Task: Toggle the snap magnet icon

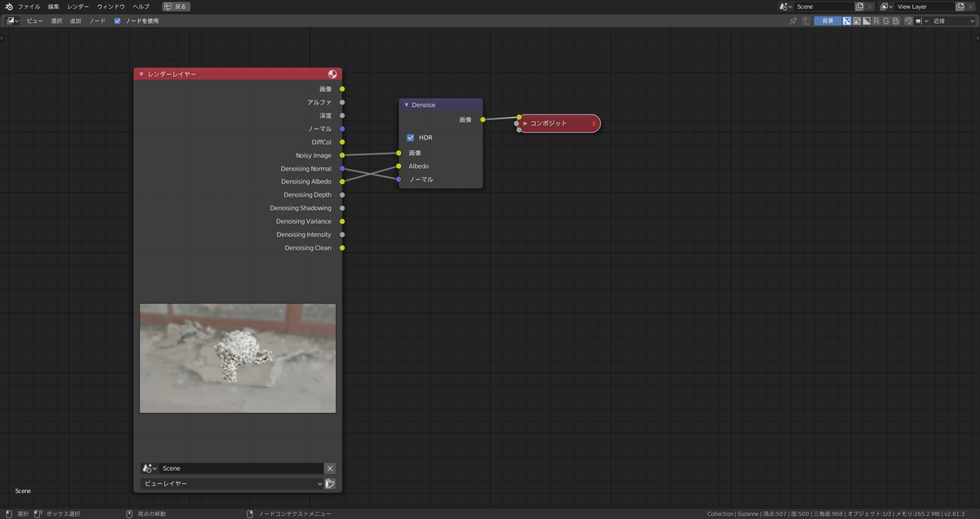Action: click(x=908, y=20)
